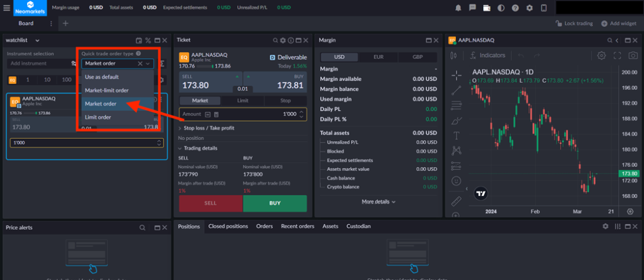Switch margin currency to GBP

point(417,57)
